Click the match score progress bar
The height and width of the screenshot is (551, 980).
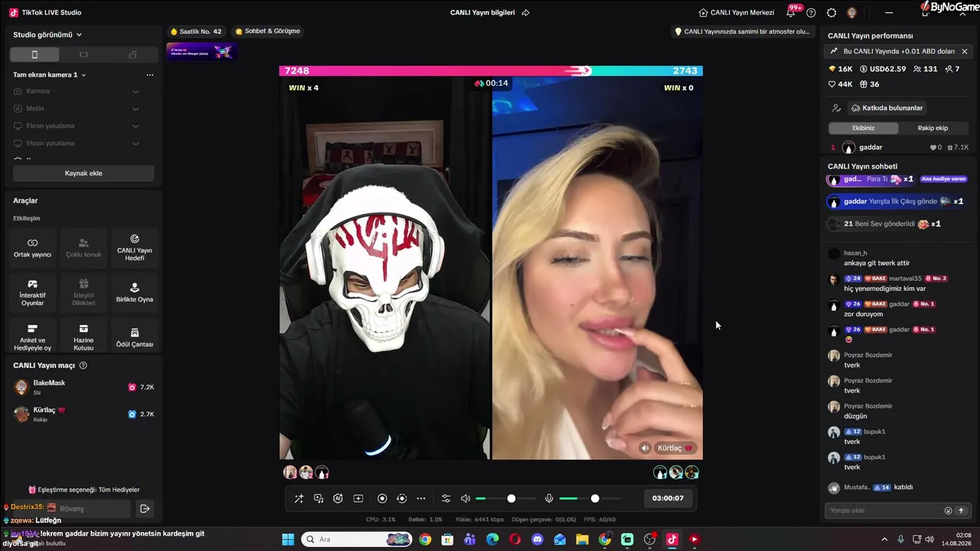click(491, 70)
